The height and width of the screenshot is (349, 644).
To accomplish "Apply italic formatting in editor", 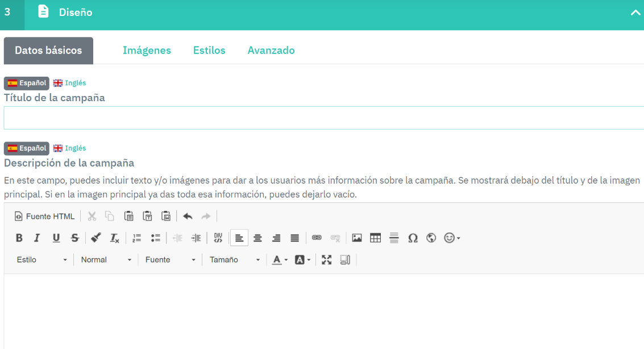I will [x=37, y=238].
